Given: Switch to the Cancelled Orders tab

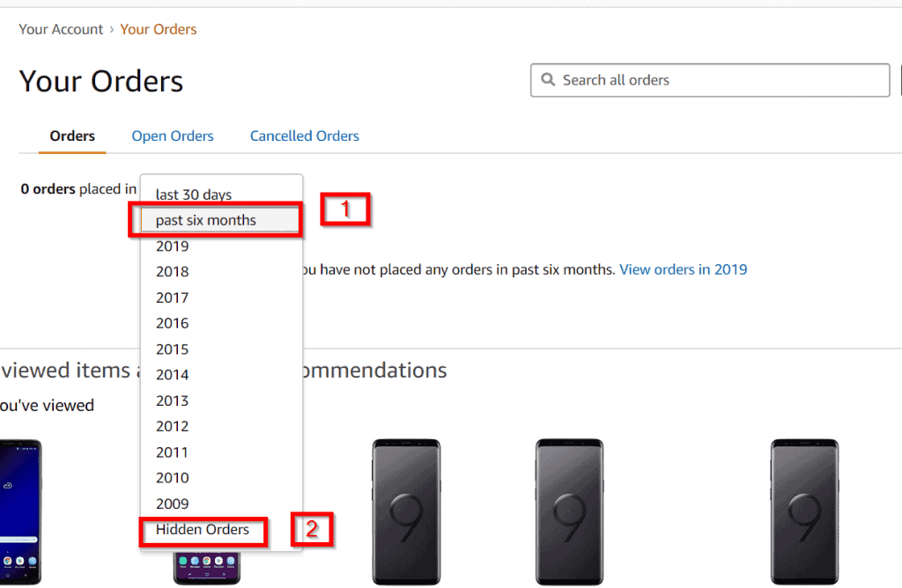Looking at the screenshot, I should point(304,136).
